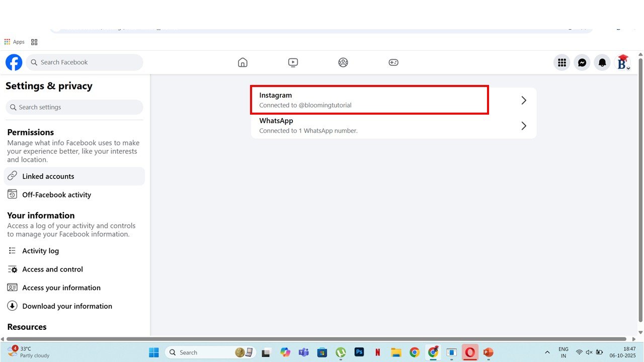This screenshot has width=644, height=362.
Task: Open the Video tab icon
Action: coord(293,62)
